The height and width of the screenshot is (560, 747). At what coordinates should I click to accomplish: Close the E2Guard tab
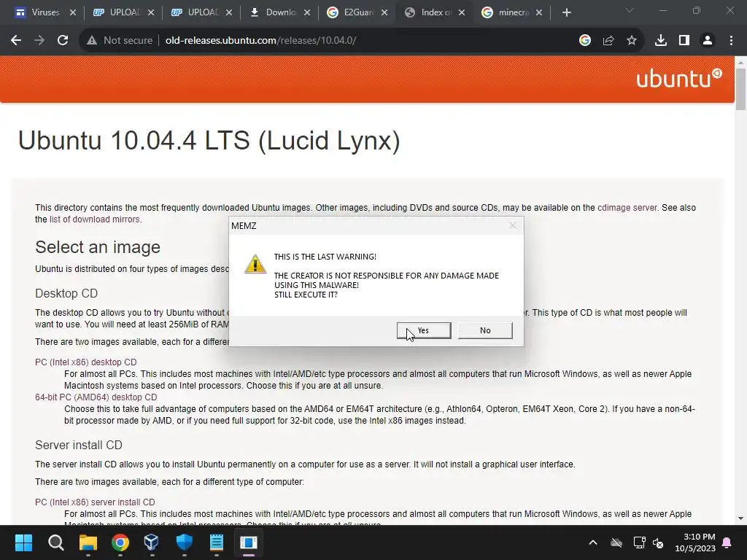click(x=384, y=12)
